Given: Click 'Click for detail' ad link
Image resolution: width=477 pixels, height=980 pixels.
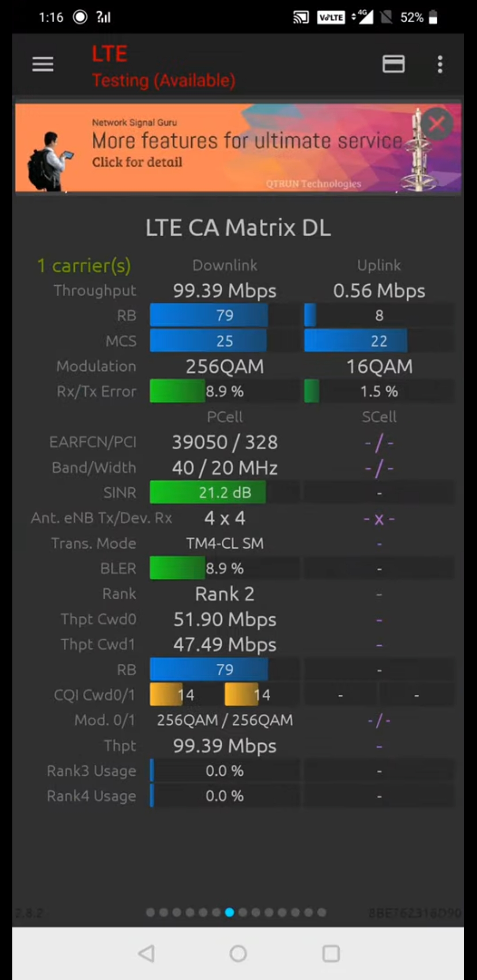Looking at the screenshot, I should pos(137,162).
